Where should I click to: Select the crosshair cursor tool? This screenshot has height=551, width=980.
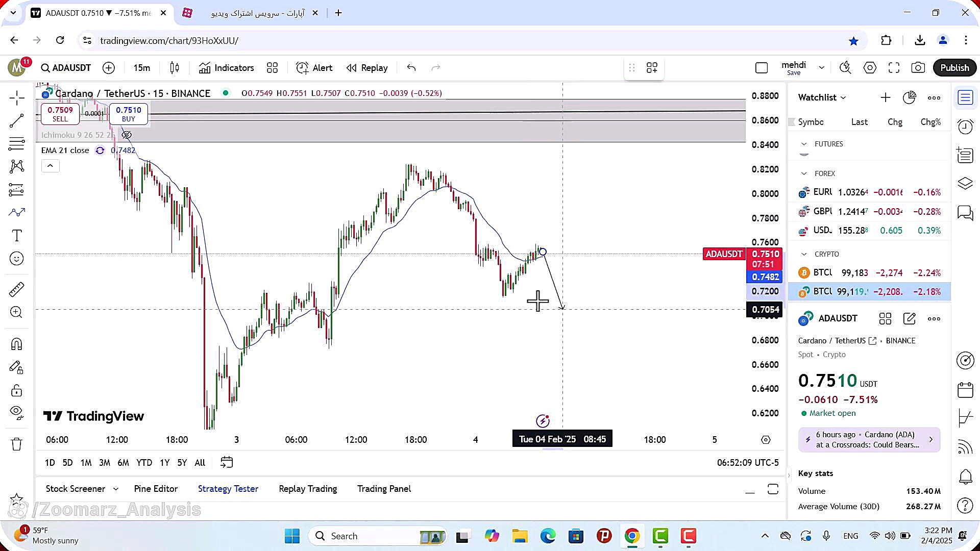click(x=16, y=97)
